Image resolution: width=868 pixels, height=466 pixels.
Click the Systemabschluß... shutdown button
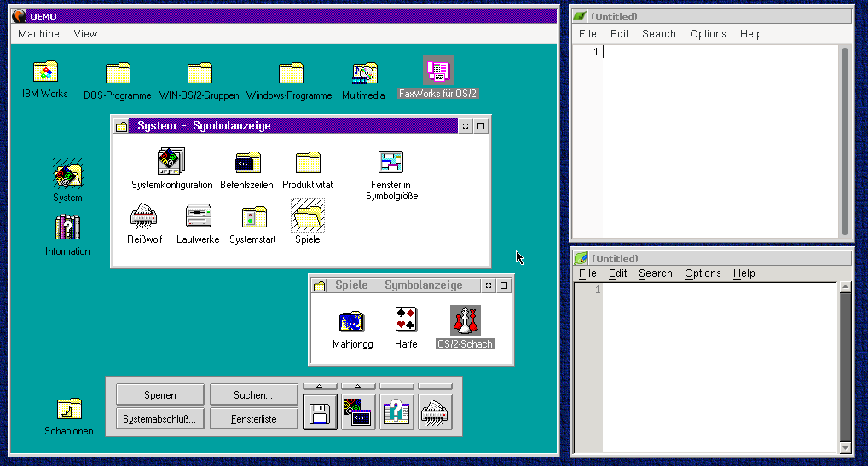[160, 418]
